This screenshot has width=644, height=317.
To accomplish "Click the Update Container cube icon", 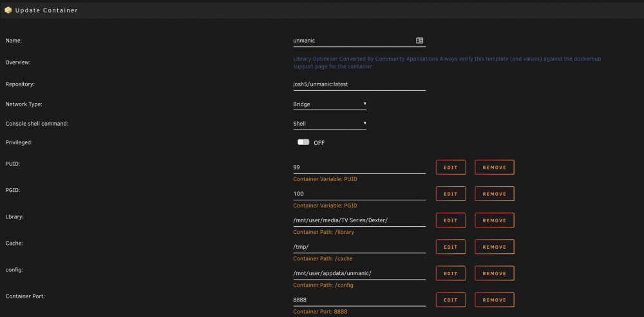I will tap(8, 10).
